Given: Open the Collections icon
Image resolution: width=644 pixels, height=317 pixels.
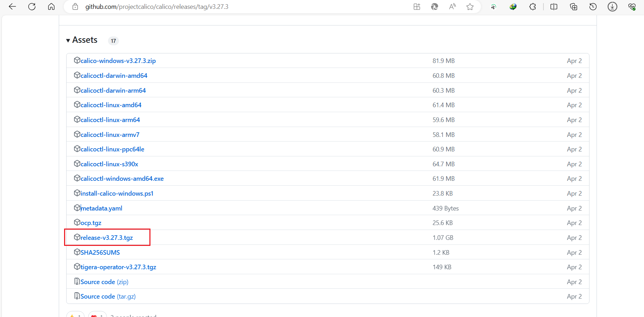Looking at the screenshot, I should (574, 7).
